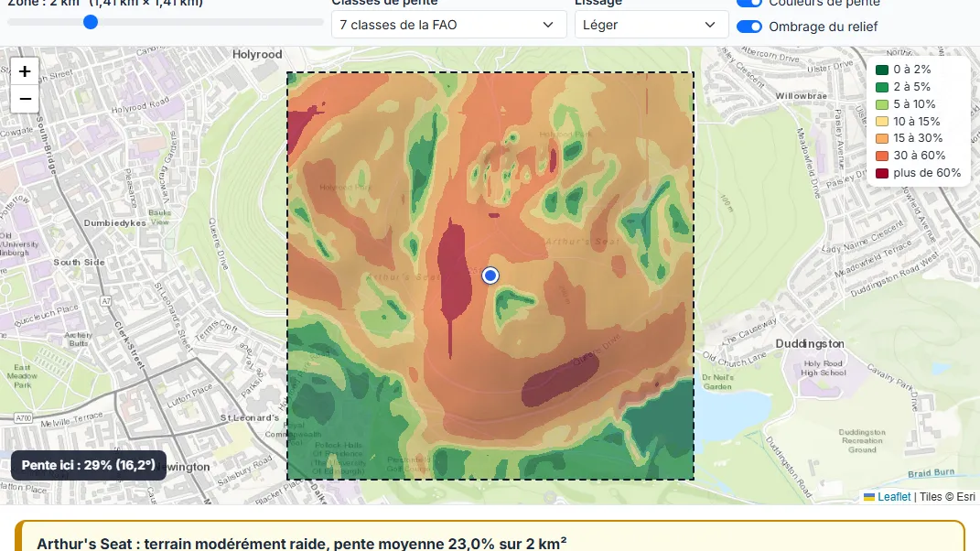
Task: Click the 'Duddingston Recreation Ground' map label
Action: pos(862,441)
